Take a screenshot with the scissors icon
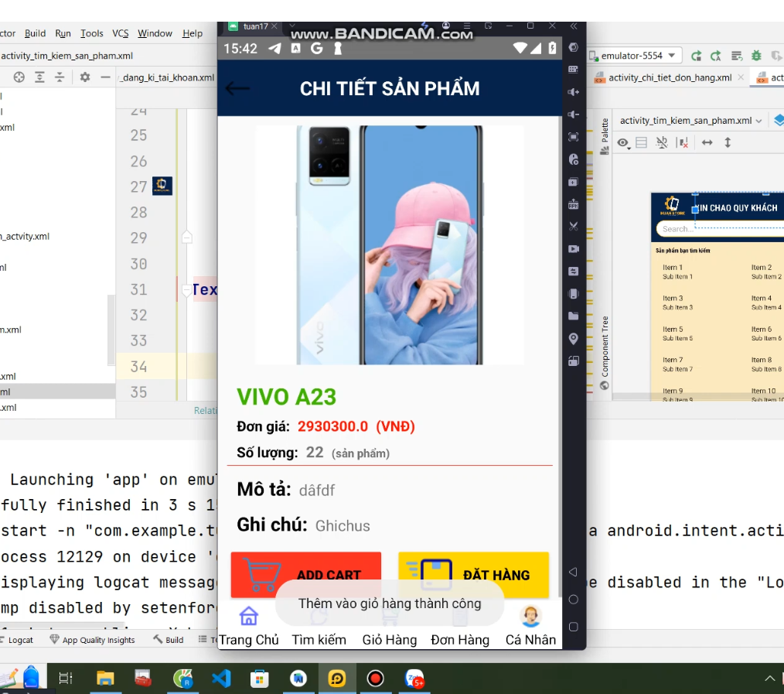 point(574,226)
